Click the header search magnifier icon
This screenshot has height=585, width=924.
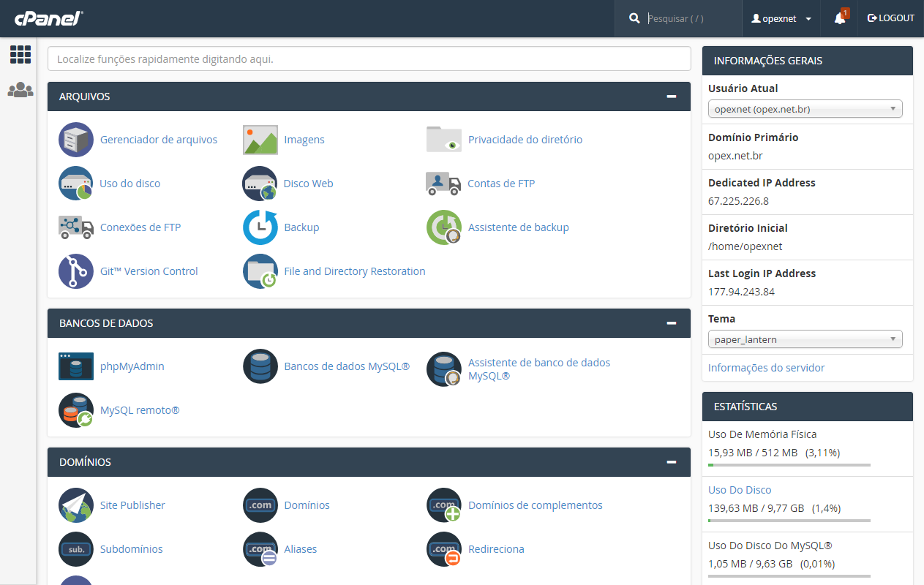(x=634, y=18)
